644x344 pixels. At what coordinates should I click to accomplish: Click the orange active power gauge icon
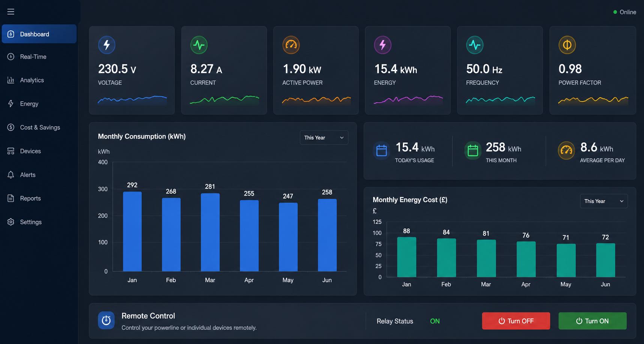[291, 45]
